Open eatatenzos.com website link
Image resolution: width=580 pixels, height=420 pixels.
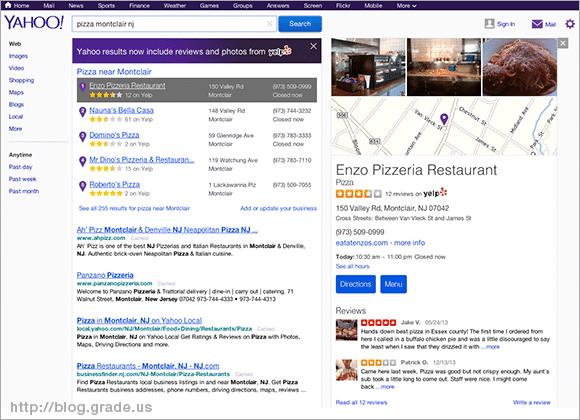pyautogui.click(x=362, y=243)
